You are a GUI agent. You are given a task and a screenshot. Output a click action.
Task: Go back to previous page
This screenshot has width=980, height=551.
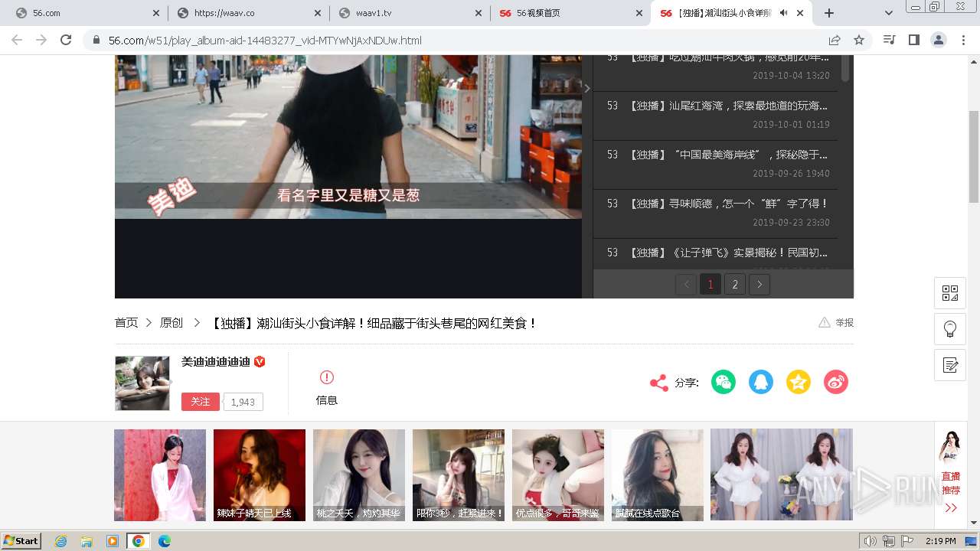17,40
